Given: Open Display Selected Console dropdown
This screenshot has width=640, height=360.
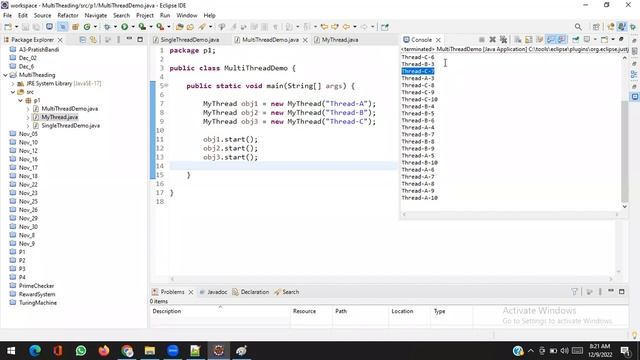Looking at the screenshot, I should pos(595,40).
